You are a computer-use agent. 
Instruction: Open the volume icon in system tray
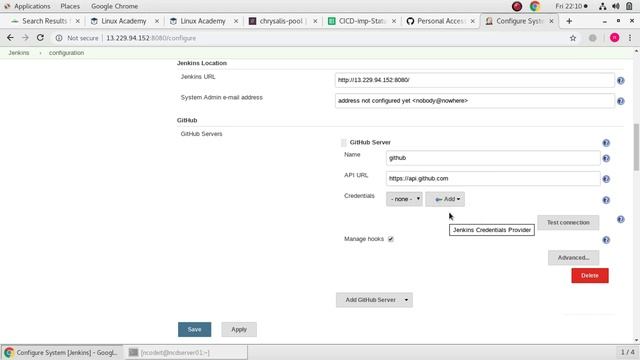tap(616, 6)
